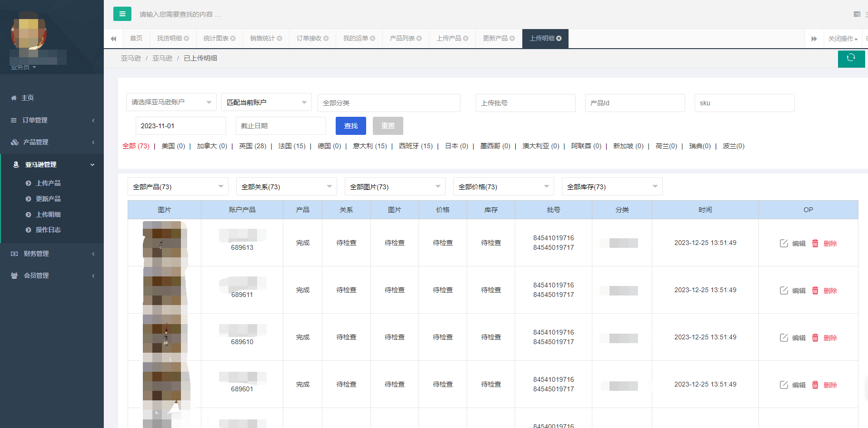
Task: Expand the 产品管理 sidebar menu
Action: pos(52,142)
